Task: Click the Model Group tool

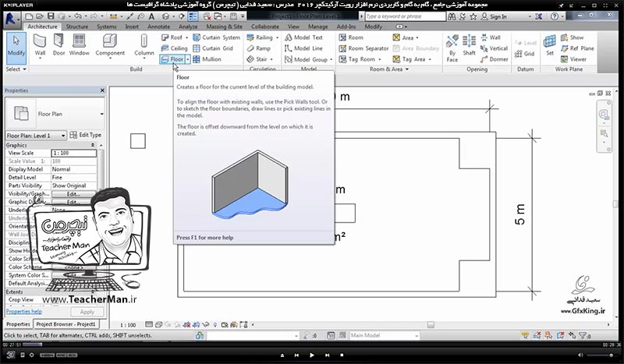Action: pyautogui.click(x=306, y=59)
